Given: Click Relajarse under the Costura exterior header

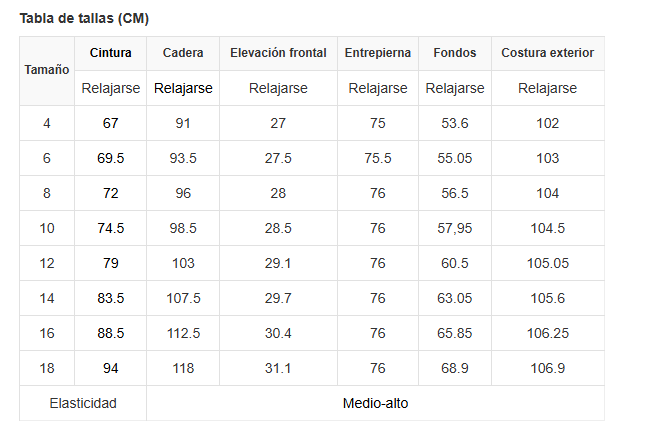Looking at the screenshot, I should point(547,88).
